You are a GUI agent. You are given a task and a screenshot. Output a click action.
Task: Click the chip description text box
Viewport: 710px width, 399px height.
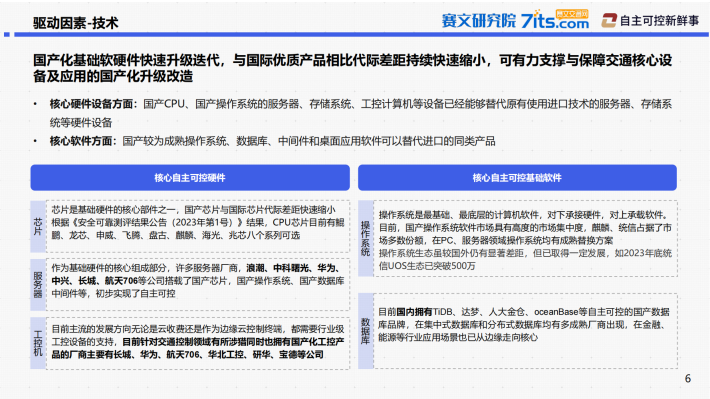click(x=198, y=226)
